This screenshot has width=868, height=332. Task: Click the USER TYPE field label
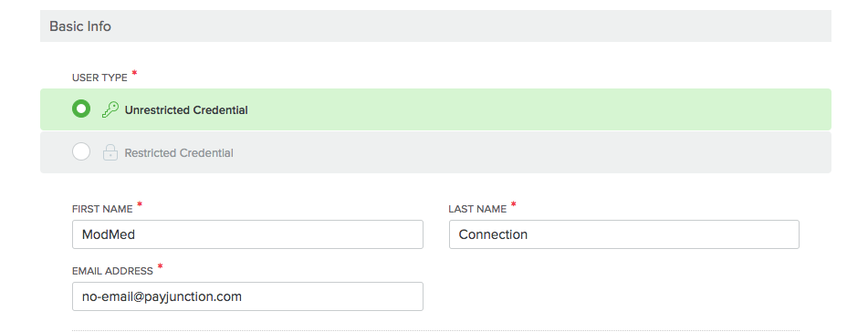coord(99,78)
